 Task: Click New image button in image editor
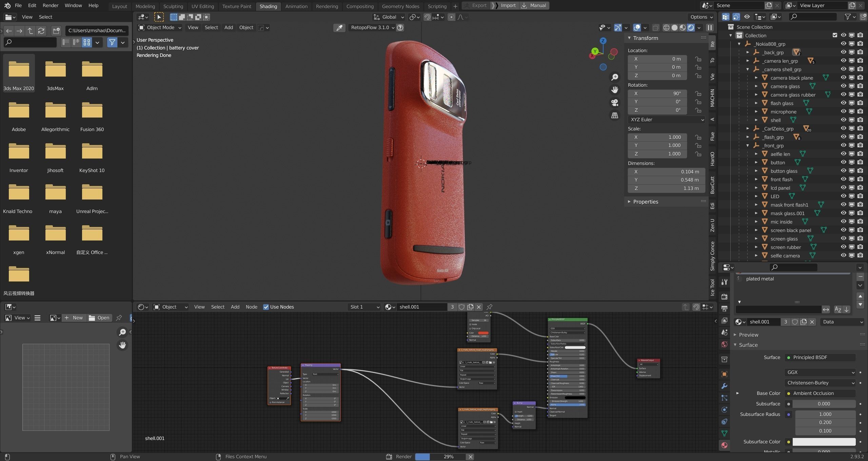point(74,318)
